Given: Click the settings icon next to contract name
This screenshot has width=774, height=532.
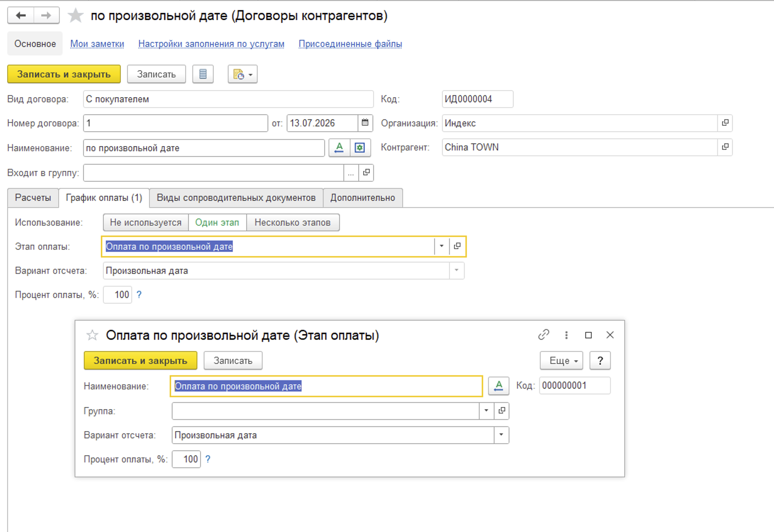Looking at the screenshot, I should (360, 148).
